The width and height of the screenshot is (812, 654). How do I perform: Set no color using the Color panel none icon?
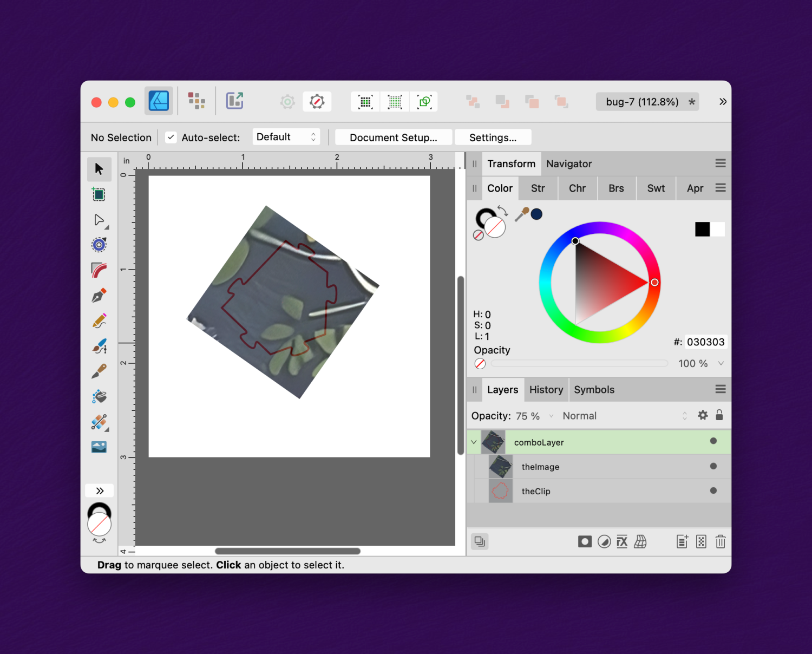[x=479, y=235]
